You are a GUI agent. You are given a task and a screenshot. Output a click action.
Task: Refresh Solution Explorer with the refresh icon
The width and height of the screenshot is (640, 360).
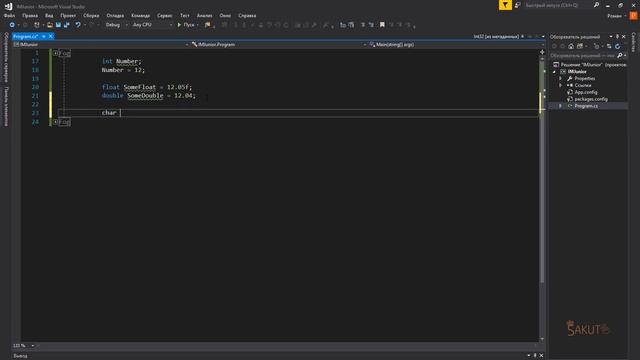(618, 46)
